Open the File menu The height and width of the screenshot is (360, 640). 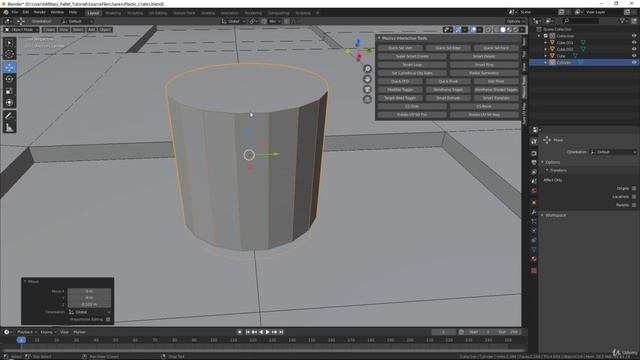coord(15,13)
